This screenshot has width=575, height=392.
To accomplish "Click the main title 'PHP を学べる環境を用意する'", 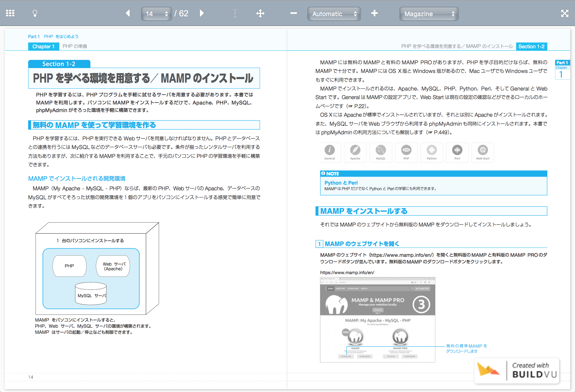I will point(91,78).
